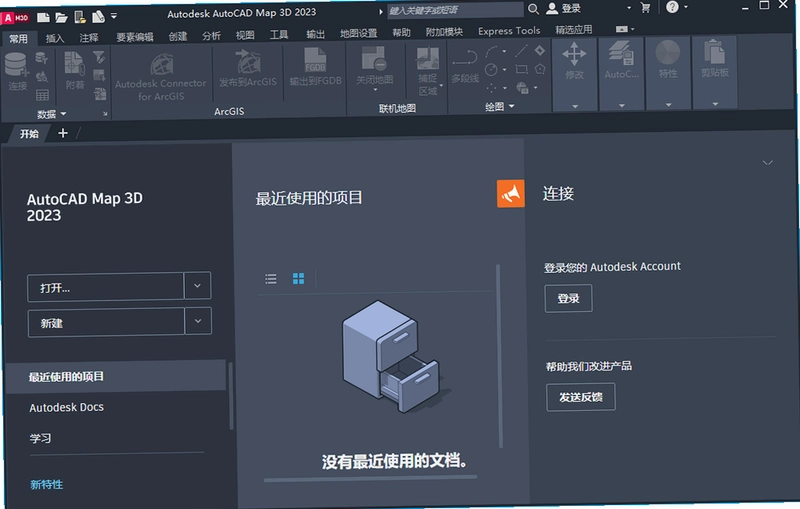The height and width of the screenshot is (509, 800).
Task: Click the 关闭地图 online map icon
Action: [x=375, y=59]
